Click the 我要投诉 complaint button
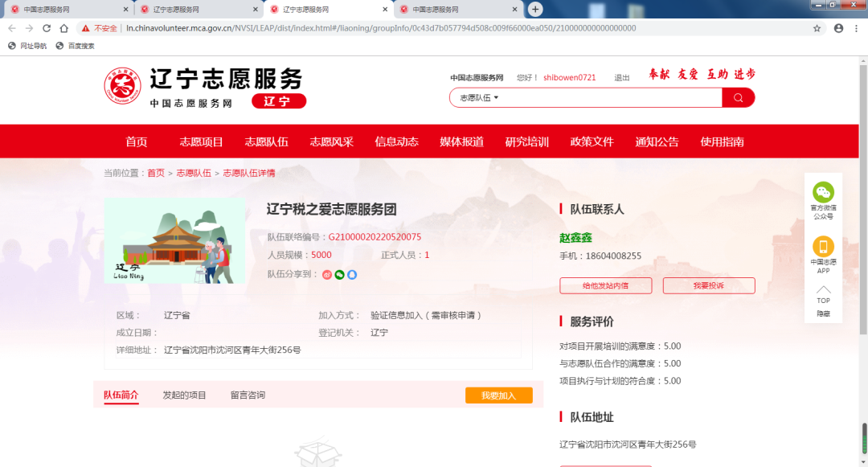Image resolution: width=868 pixels, height=467 pixels. click(709, 285)
